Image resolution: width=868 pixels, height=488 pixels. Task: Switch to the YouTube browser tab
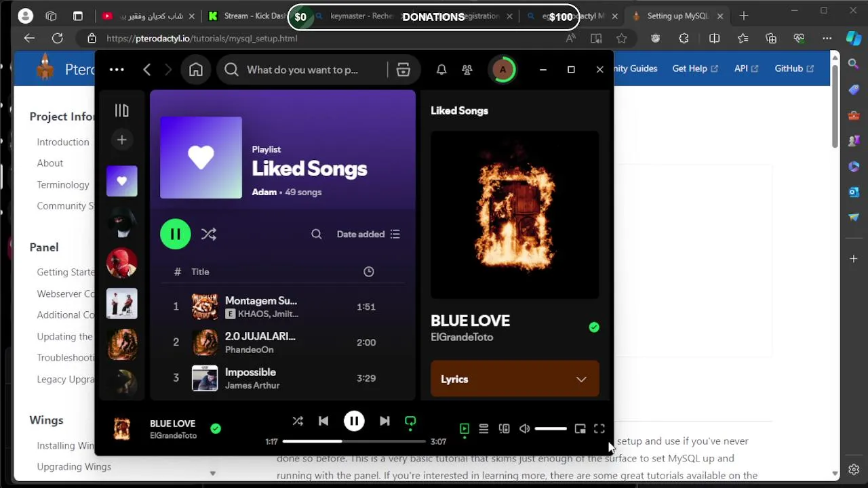pos(148,16)
